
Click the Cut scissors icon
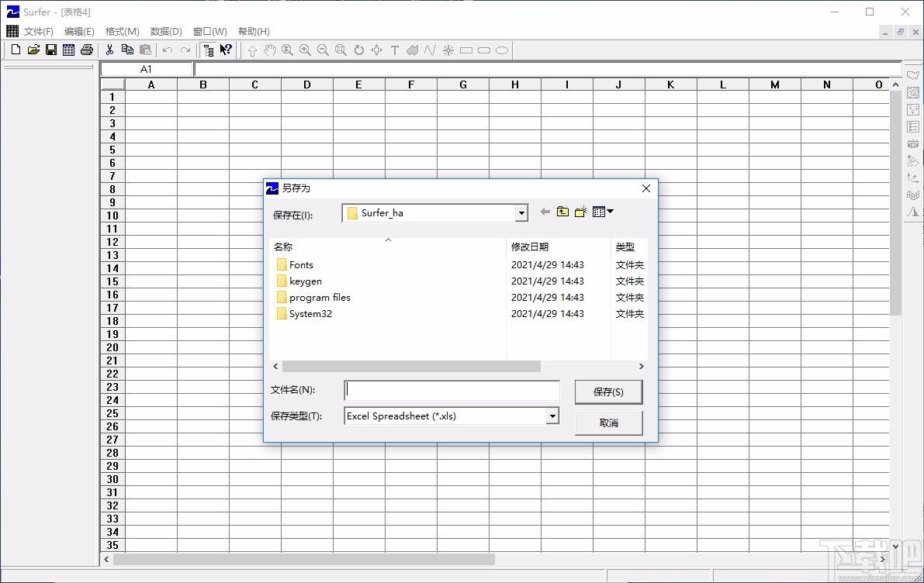tap(109, 50)
